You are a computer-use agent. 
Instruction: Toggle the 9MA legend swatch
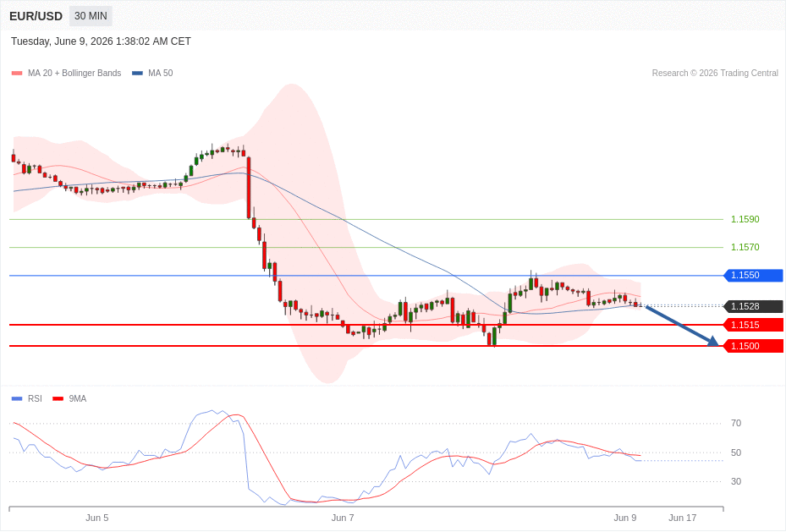coord(58,398)
